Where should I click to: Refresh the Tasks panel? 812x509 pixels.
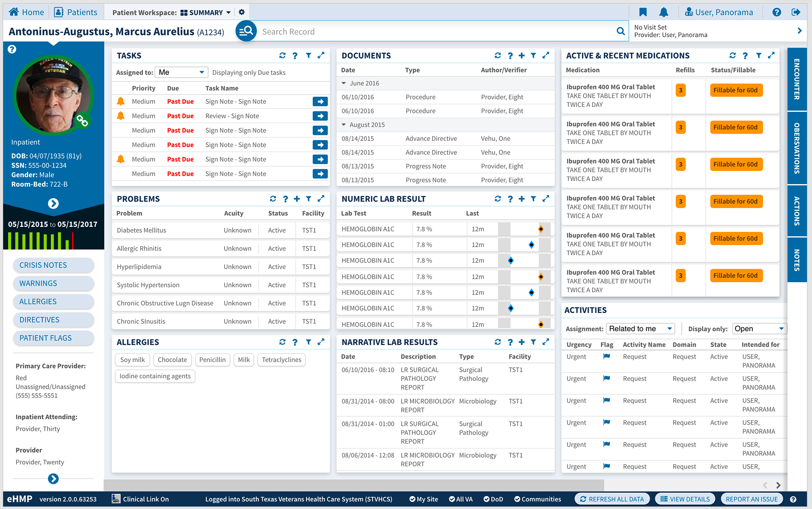pyautogui.click(x=282, y=55)
